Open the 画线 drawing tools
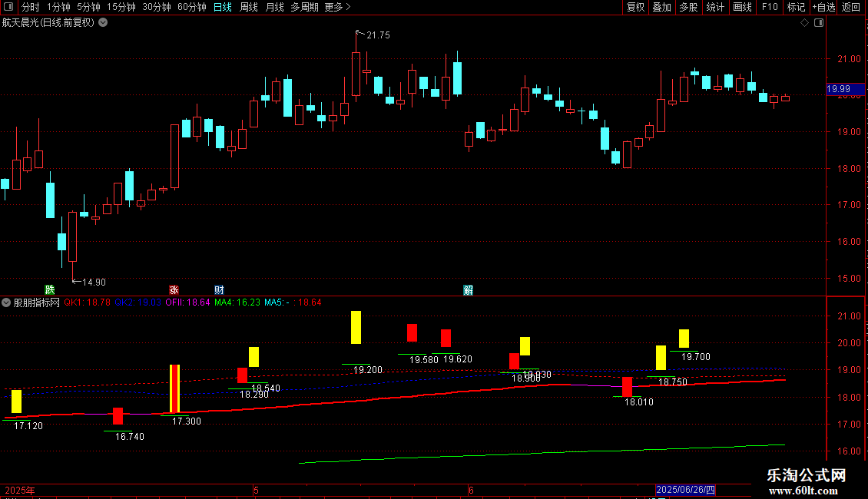 [742, 7]
